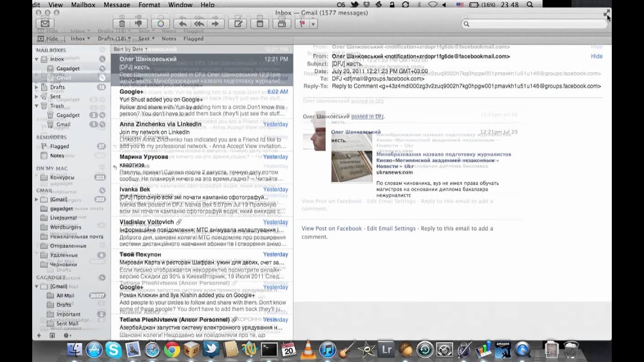Open the flag color dropdown arrow
Viewport: 644px width, 362px height.
point(313,23)
